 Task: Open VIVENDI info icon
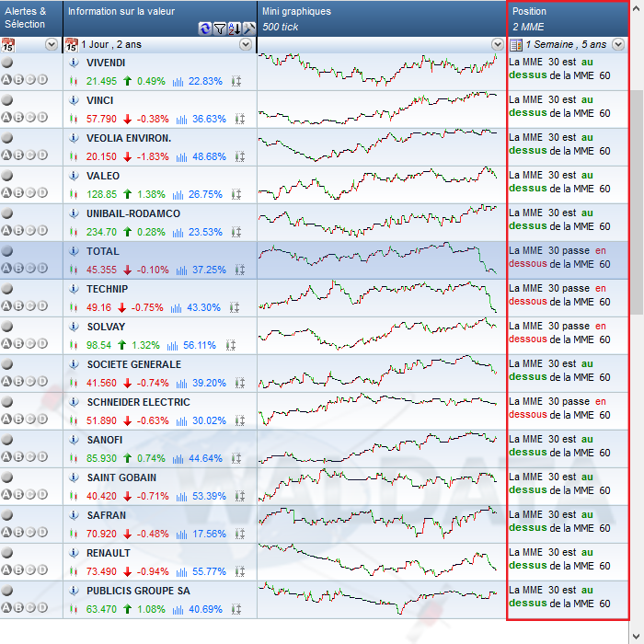[74, 63]
